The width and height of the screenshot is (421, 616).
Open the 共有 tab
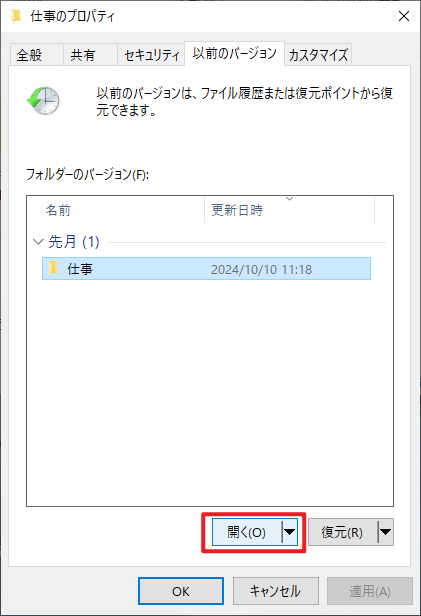90,55
